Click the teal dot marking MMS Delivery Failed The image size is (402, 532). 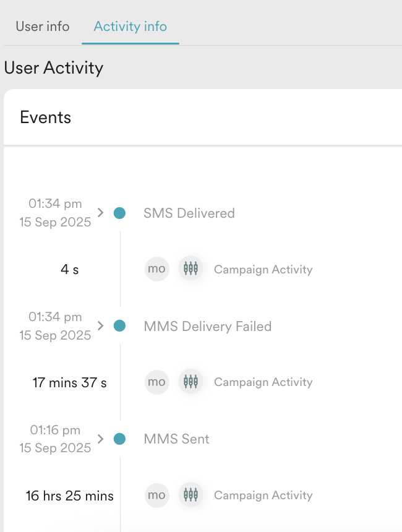click(118, 325)
